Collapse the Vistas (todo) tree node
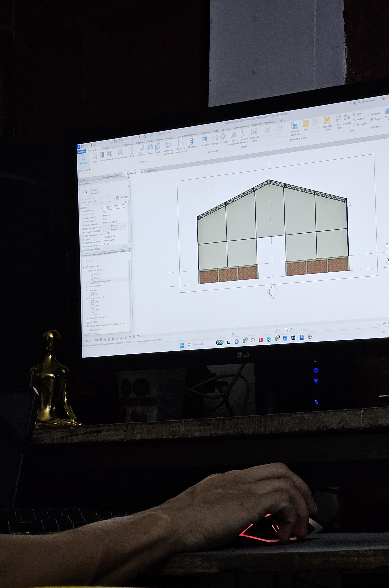This screenshot has width=389, height=588. pos(84,267)
